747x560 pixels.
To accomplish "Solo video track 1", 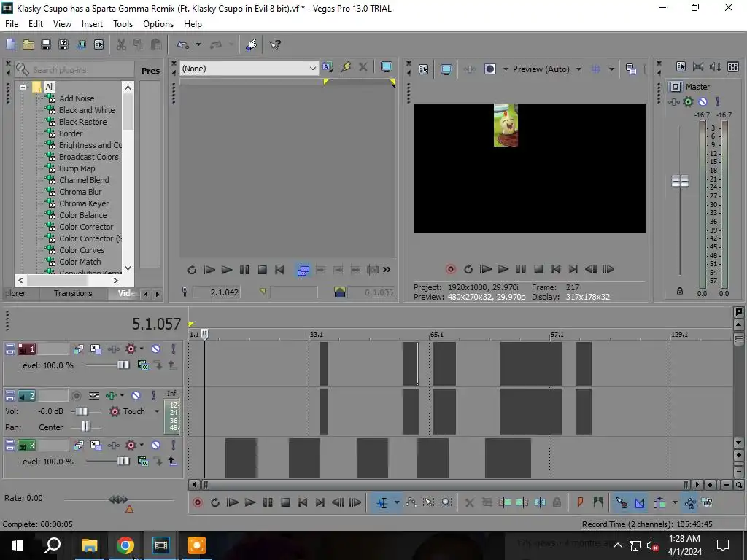I will pyautogui.click(x=174, y=349).
